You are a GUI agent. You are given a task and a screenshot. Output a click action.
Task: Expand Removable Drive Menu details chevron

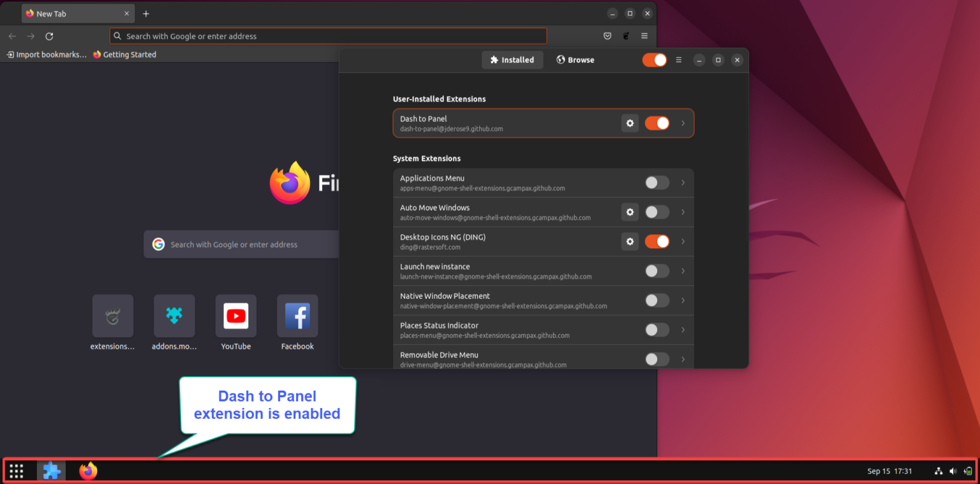click(x=683, y=359)
